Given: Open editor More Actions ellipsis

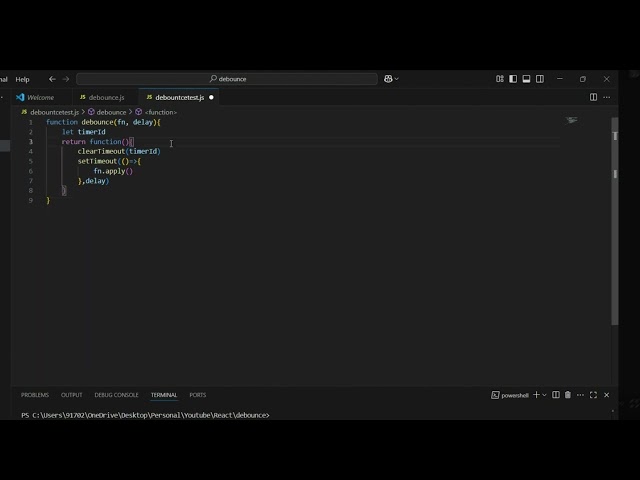Looking at the screenshot, I should 607,97.
